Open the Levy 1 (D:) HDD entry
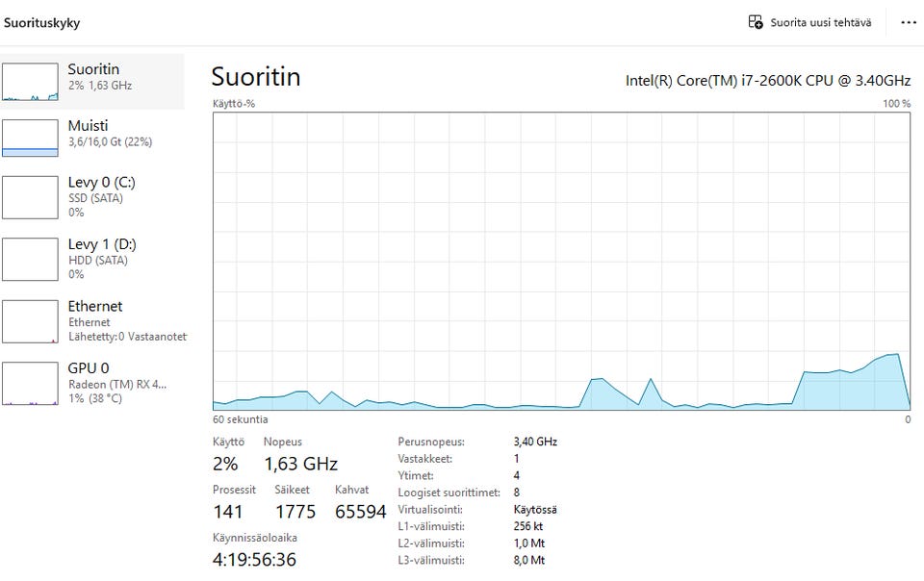This screenshot has width=924, height=581. tap(92, 259)
